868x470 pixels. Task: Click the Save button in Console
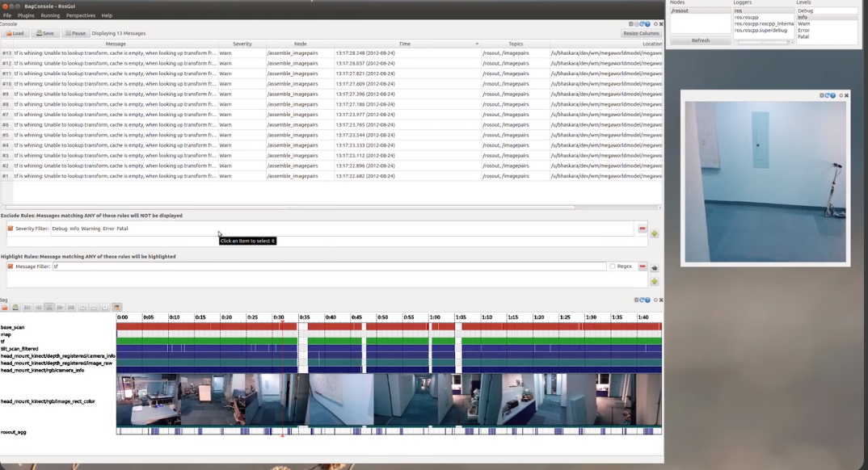coord(44,33)
